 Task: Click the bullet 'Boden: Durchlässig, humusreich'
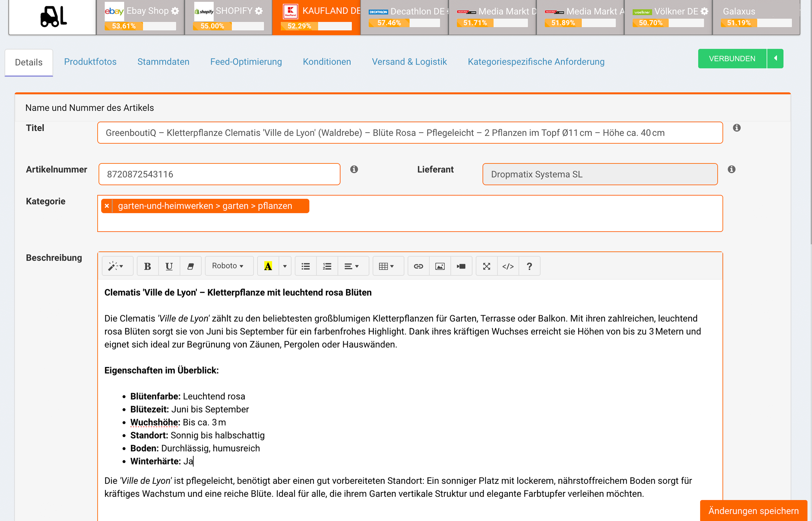click(x=195, y=448)
